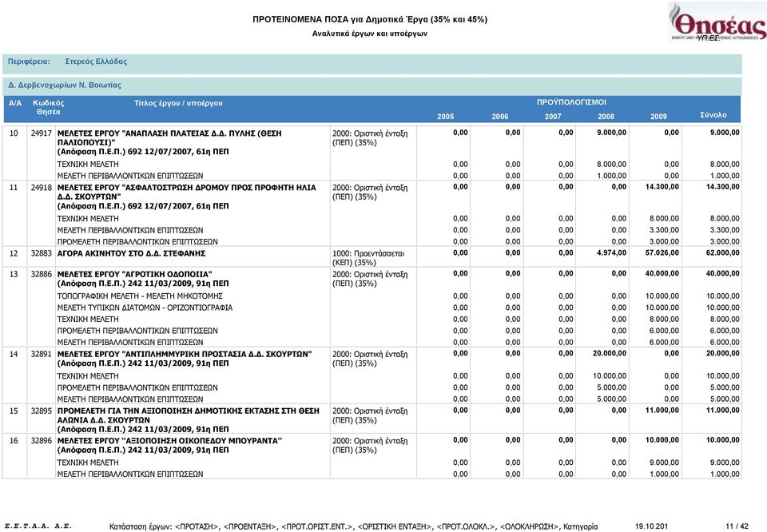The width and height of the screenshot is (767, 532).
Task: Select total amount 62.000,00
Action: [723, 253]
